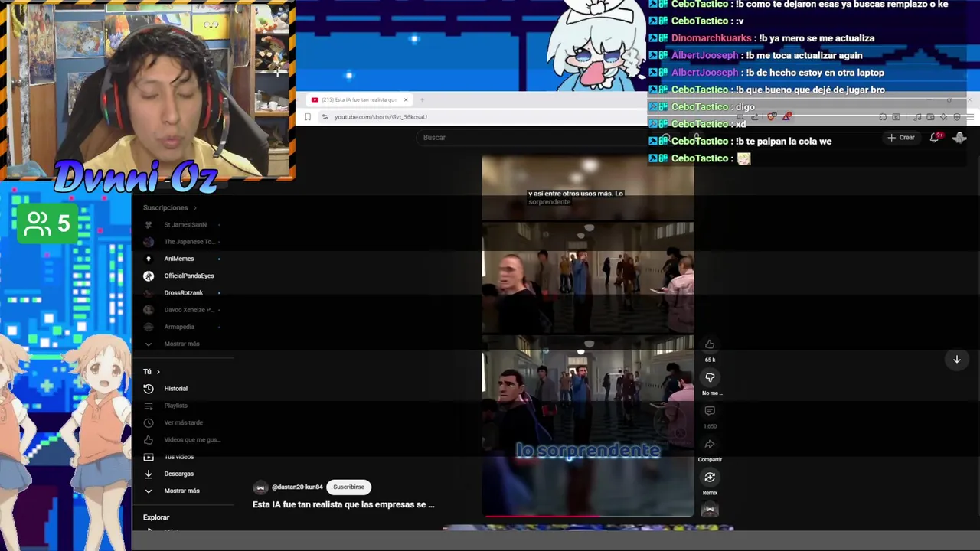980x551 pixels.
Task: Click the browser share icon in address bar
Action: [755, 117]
